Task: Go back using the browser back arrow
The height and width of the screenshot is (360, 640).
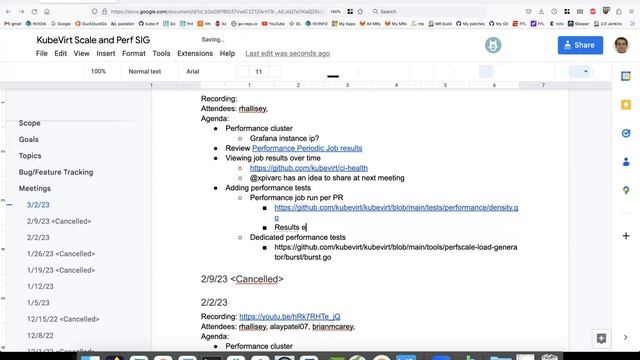Action: click(x=9, y=12)
